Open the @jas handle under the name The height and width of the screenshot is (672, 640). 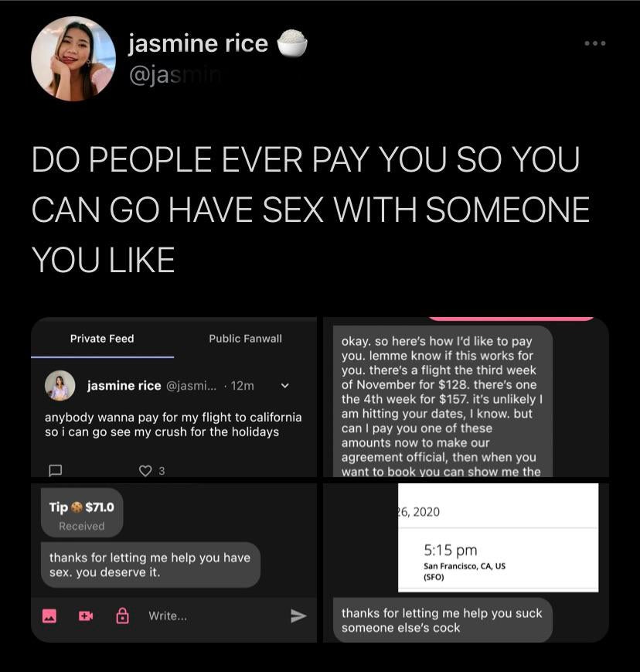(175, 76)
